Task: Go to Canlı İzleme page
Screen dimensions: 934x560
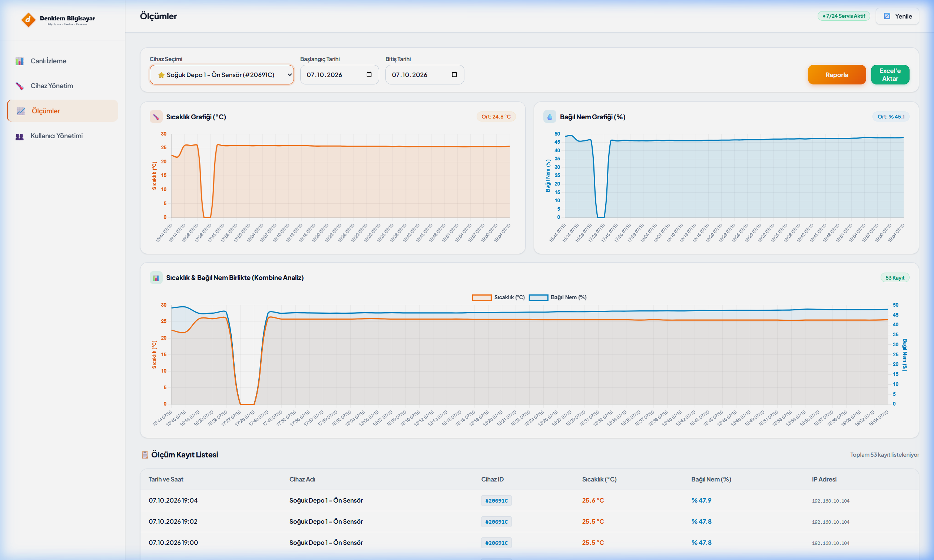Action: click(x=63, y=61)
